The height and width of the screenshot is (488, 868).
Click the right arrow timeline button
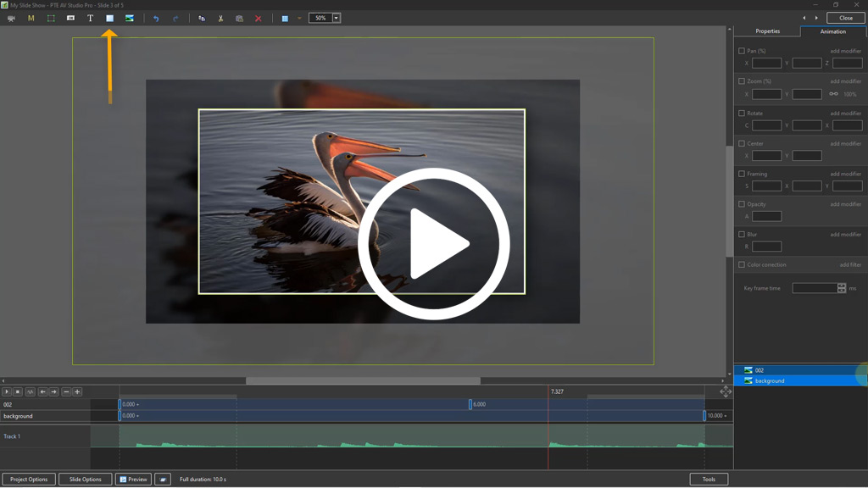tap(53, 391)
